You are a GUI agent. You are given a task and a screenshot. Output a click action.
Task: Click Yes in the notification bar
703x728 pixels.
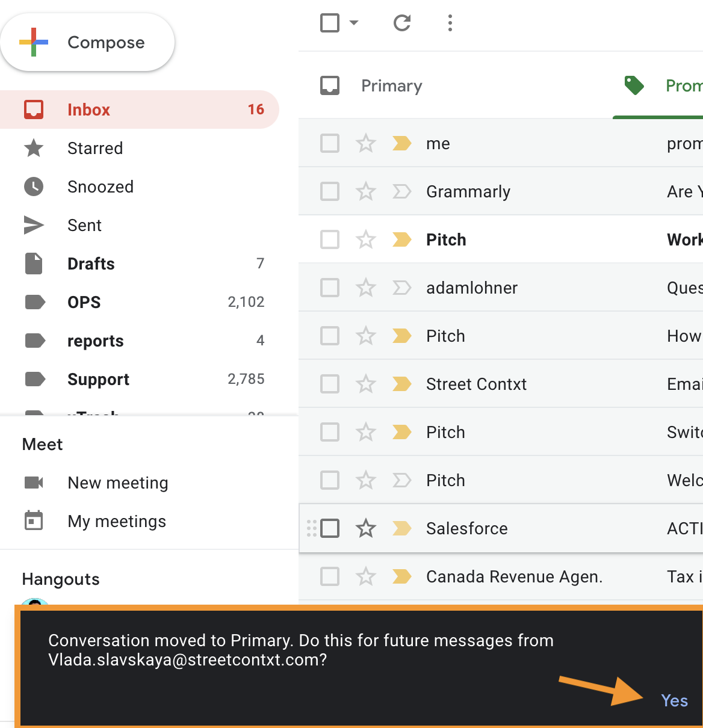[x=674, y=700]
